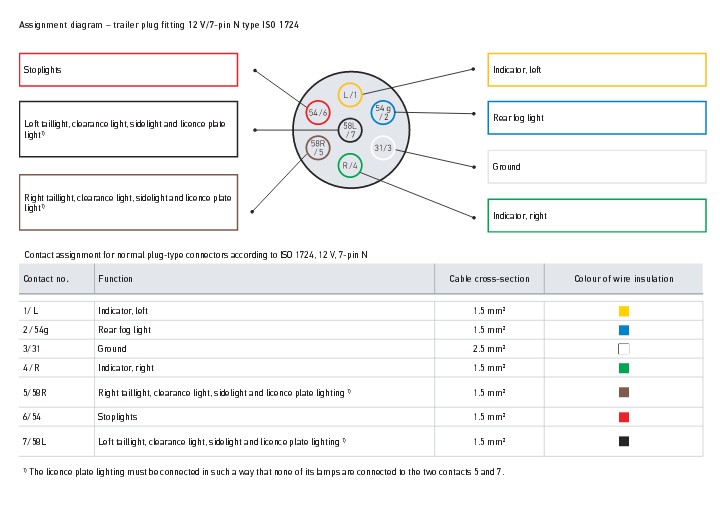Image resolution: width=720 pixels, height=505 pixels.
Task: Click the Cable cross-section column header
Action: coord(489,279)
